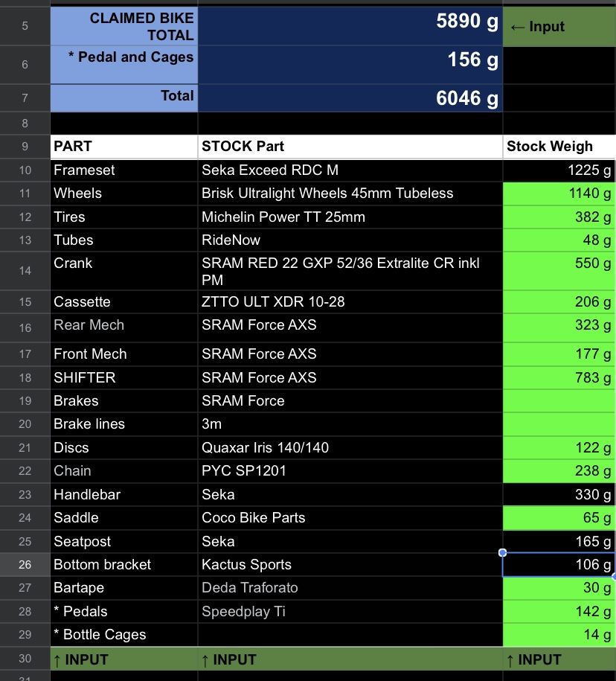This screenshot has width=616, height=681.
Task: Click the '← Input' label cell
Action: pos(559,27)
